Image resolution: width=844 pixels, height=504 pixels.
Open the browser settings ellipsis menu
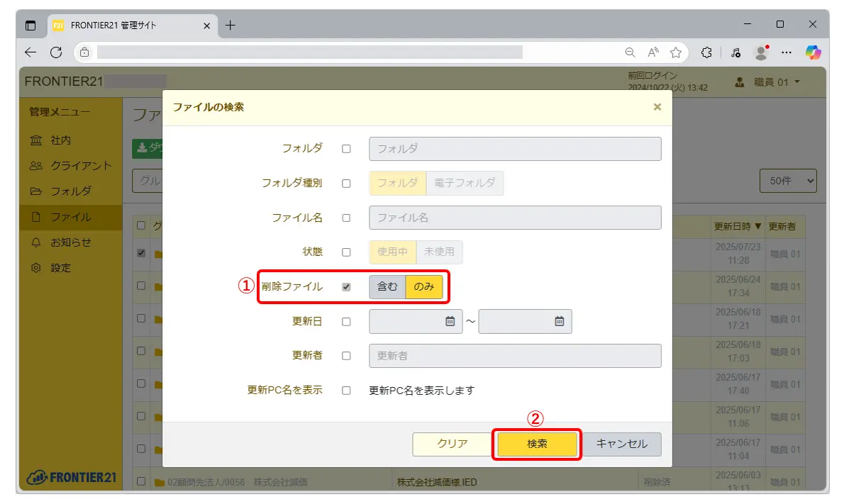(x=786, y=52)
